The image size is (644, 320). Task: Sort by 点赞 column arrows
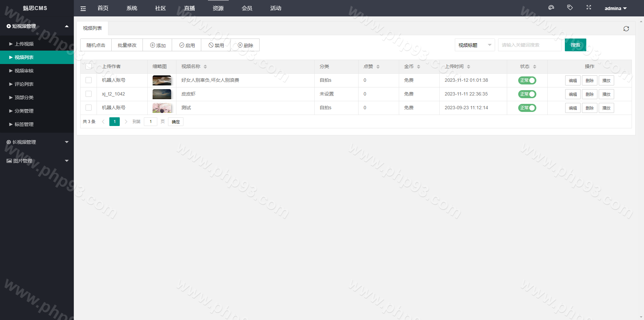(x=378, y=67)
